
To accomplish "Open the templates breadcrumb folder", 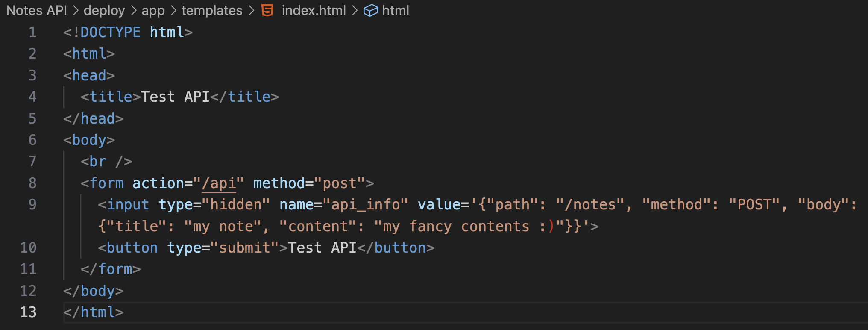I will [x=212, y=10].
